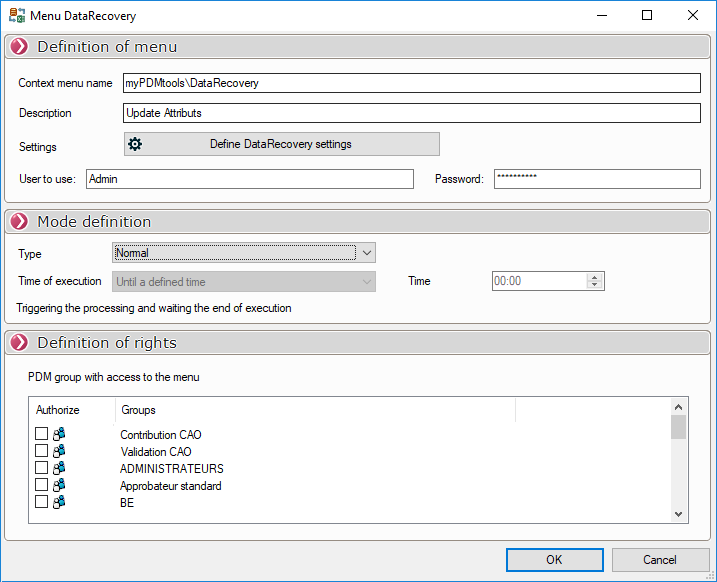Tick the BE group checkbox

pos(41,502)
